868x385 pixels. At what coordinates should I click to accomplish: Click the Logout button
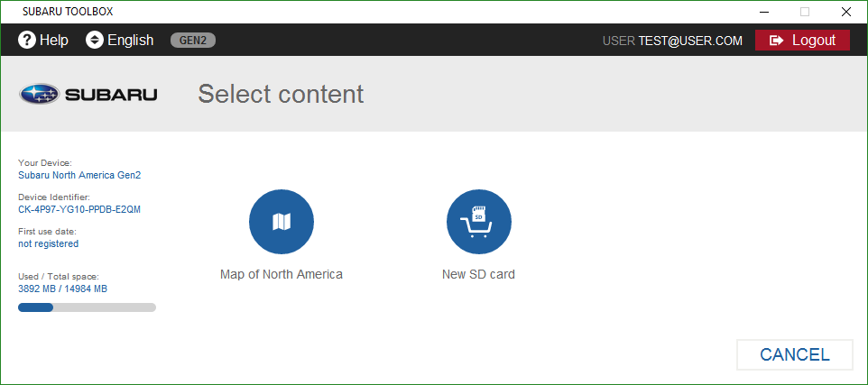click(802, 40)
